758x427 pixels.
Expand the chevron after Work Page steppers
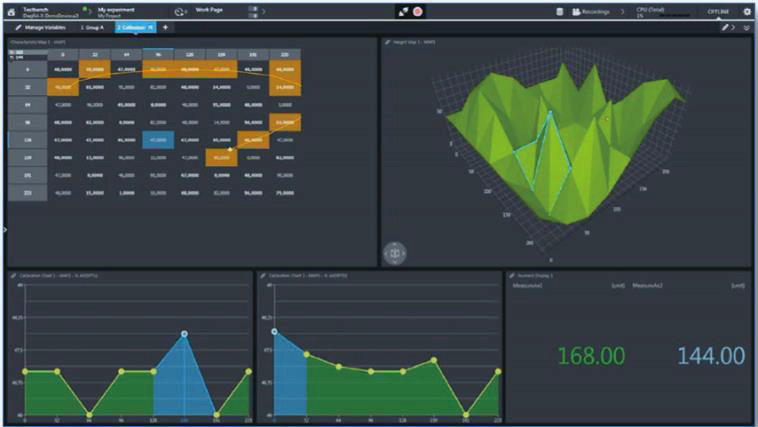click(263, 12)
